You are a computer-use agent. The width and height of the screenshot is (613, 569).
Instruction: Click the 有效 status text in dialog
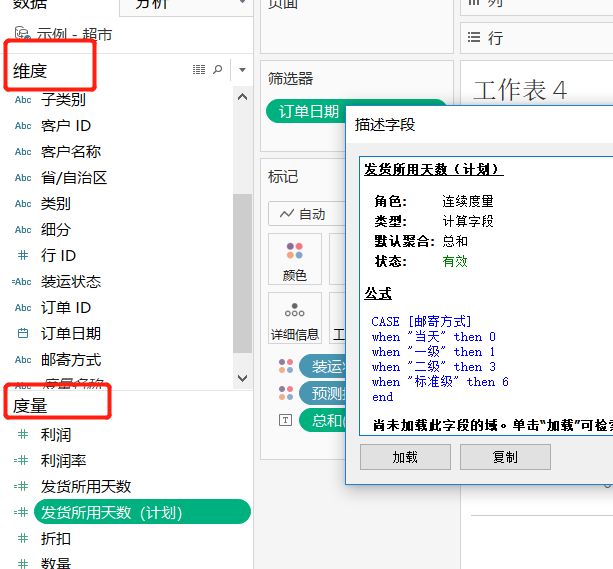(x=455, y=261)
